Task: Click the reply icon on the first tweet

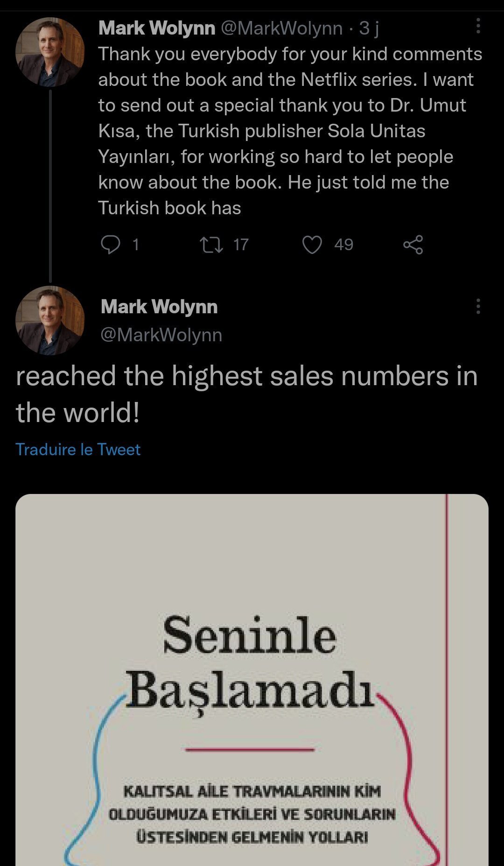Action: click(111, 244)
